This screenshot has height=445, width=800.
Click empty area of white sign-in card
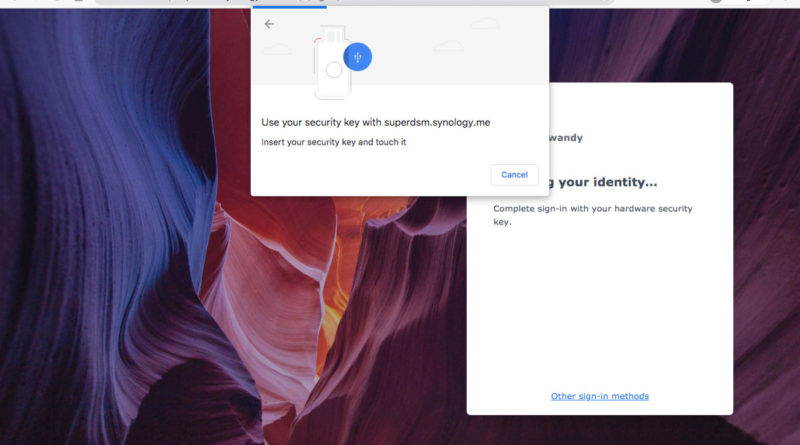[600, 310]
